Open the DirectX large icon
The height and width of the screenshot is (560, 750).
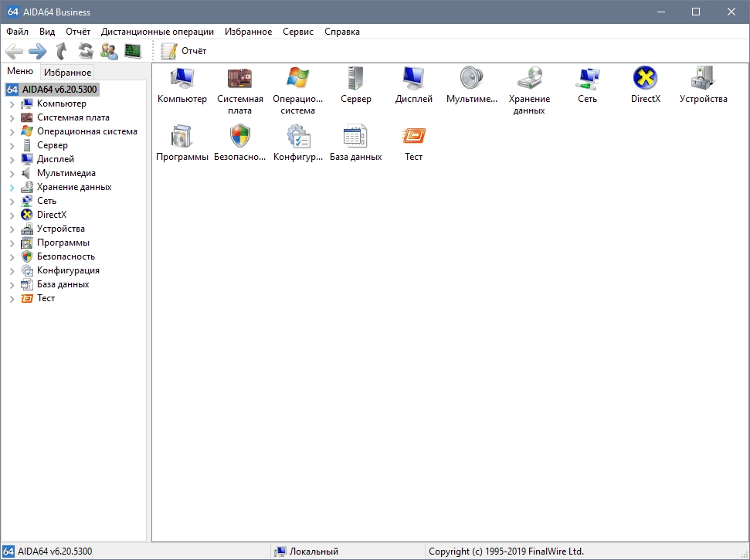tap(645, 85)
